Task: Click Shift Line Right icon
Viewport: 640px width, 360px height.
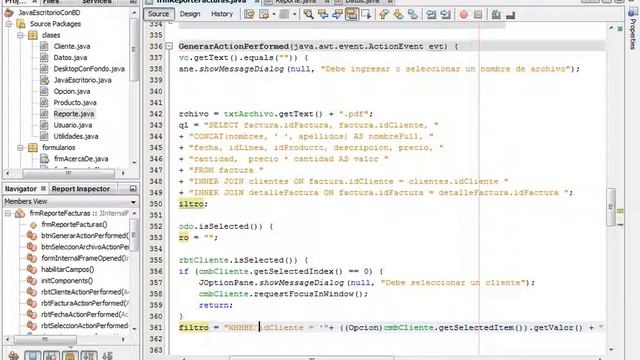Action: 446,15
